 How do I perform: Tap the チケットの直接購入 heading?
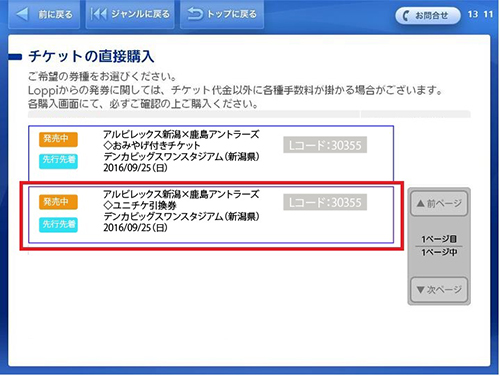click(91, 56)
